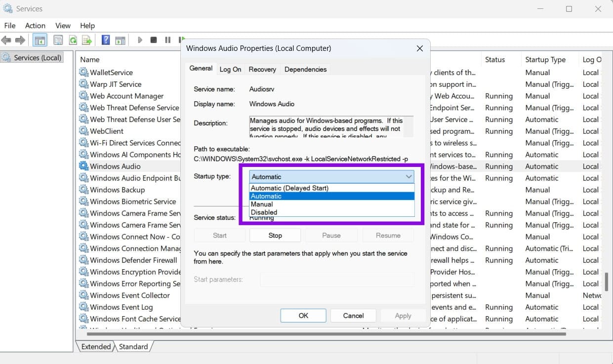Viewport: 613px width, 364px height.
Task: Select the Web Threat Defense Service row
Action: 130,108
